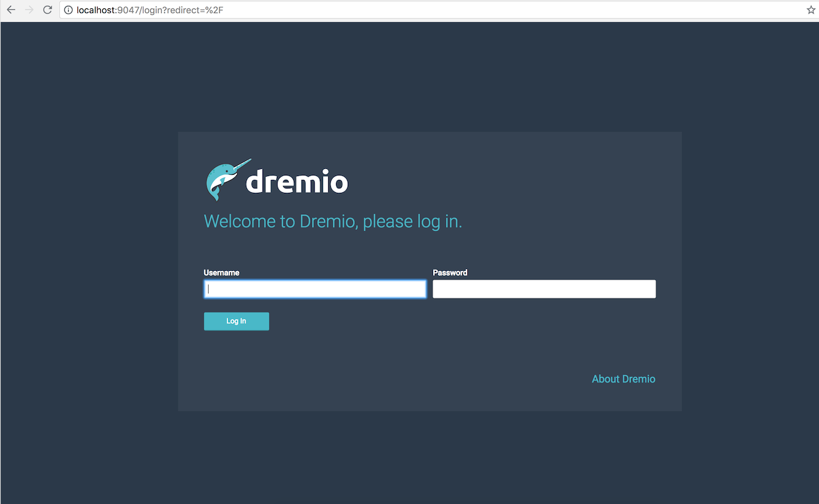Focus the Username input field
This screenshot has height=504, width=819.
tap(315, 289)
